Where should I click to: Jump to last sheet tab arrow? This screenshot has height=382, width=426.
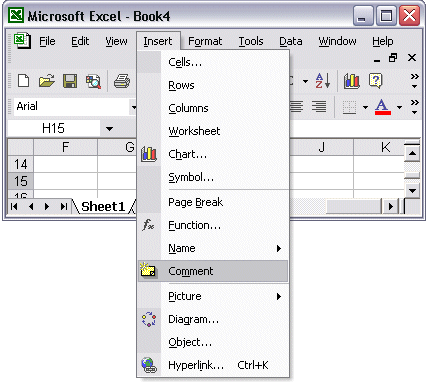click(x=64, y=207)
